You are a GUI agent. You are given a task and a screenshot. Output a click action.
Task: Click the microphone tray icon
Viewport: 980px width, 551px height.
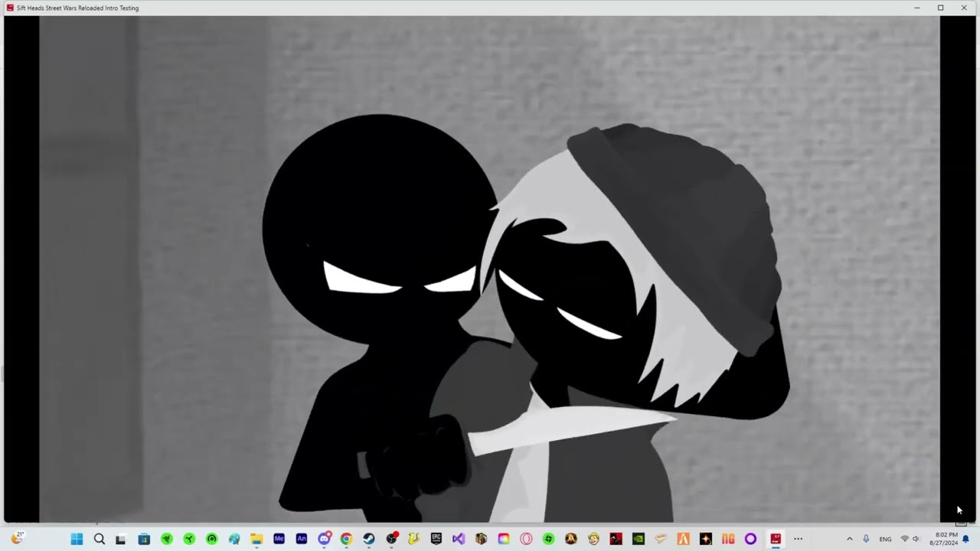point(866,539)
